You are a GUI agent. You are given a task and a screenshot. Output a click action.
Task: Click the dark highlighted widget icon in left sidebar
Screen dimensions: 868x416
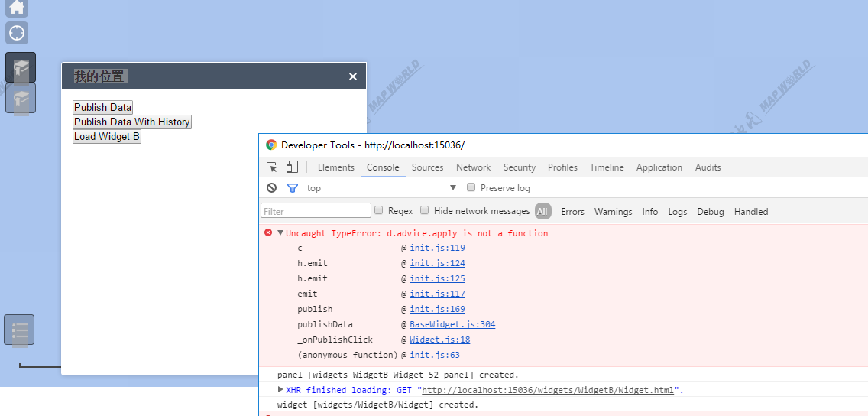(x=21, y=67)
